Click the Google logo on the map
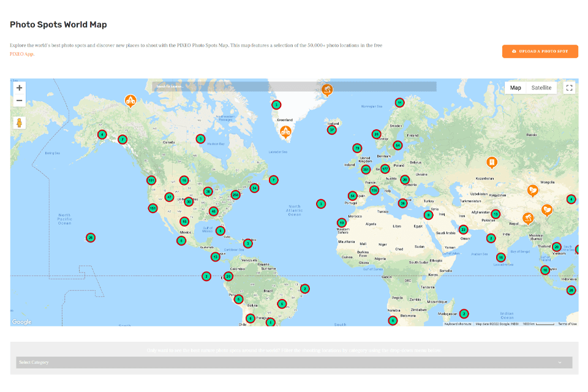Viewport: 588px width, 392px height. [x=22, y=322]
